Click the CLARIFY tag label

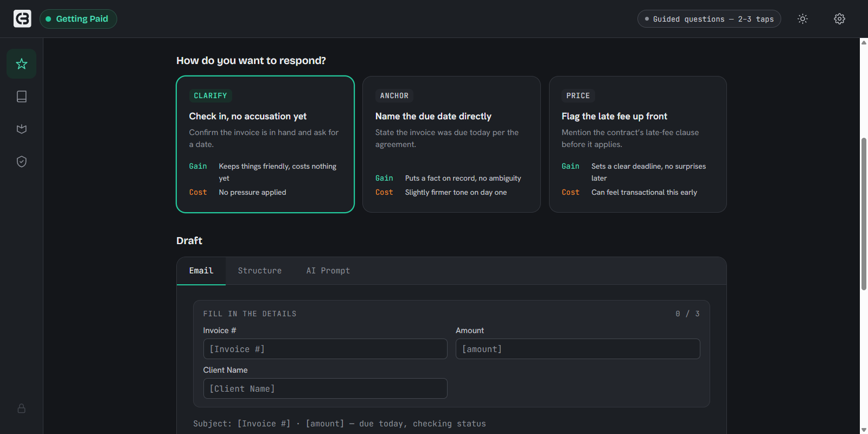pyautogui.click(x=210, y=96)
